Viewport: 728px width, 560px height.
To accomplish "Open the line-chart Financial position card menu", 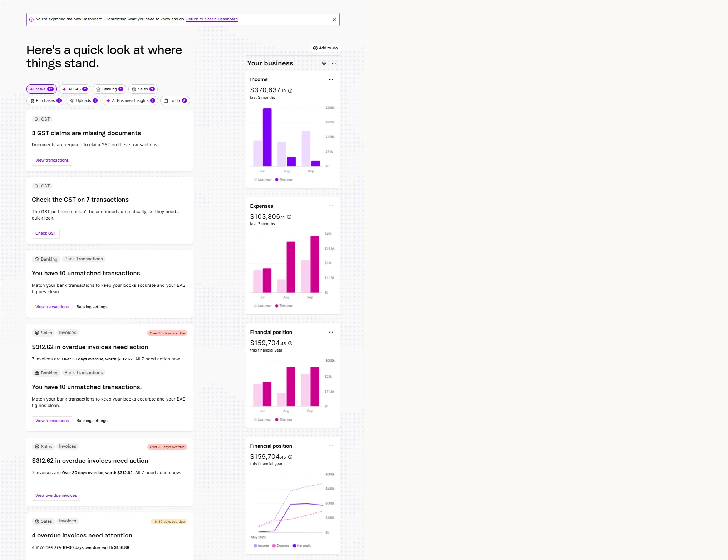I will point(331,446).
